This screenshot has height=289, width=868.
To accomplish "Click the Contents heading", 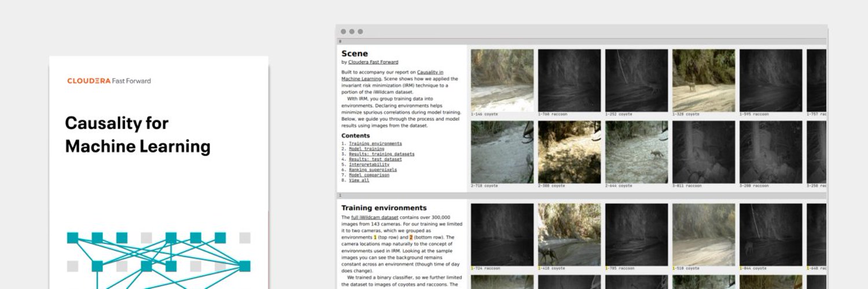I will click(x=355, y=136).
